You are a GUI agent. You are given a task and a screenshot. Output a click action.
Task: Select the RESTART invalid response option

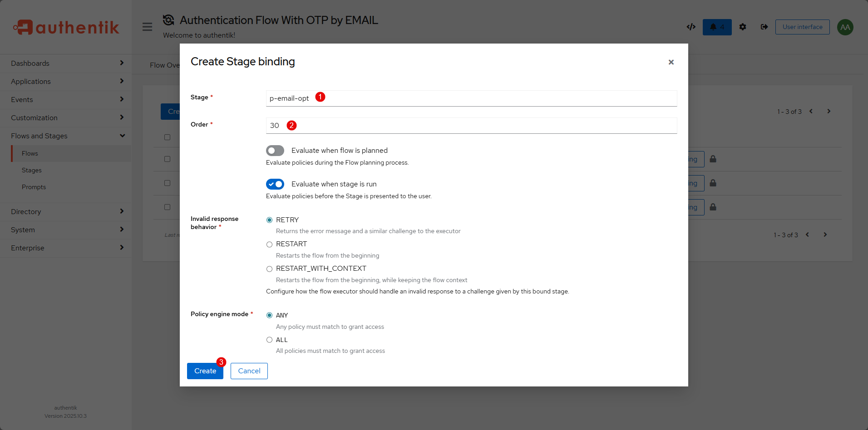click(270, 244)
